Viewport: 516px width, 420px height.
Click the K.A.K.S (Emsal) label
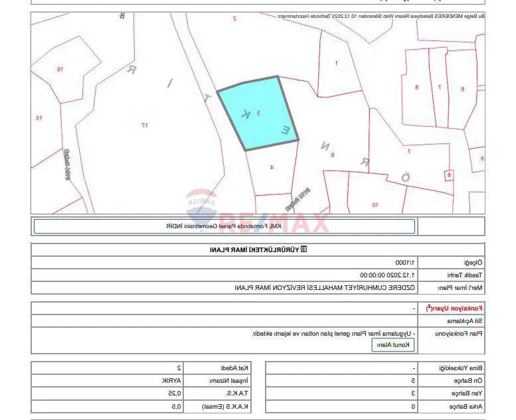pos(225,407)
